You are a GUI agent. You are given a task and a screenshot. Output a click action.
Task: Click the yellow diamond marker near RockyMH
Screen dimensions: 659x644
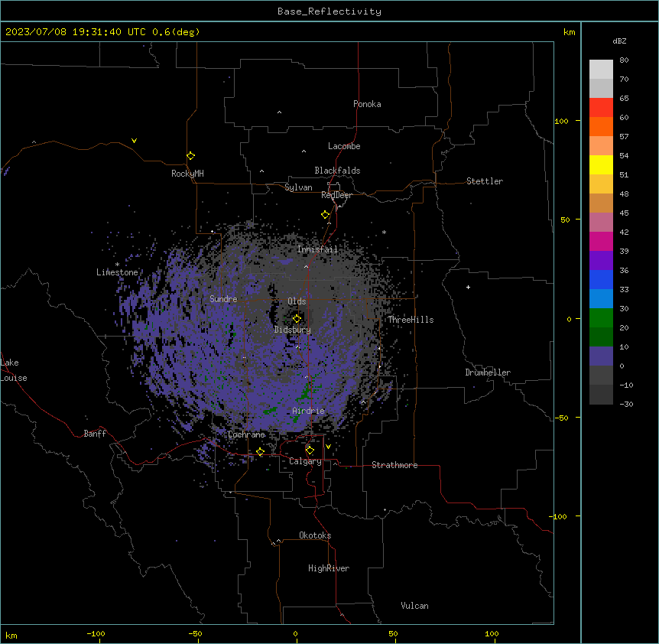190,156
